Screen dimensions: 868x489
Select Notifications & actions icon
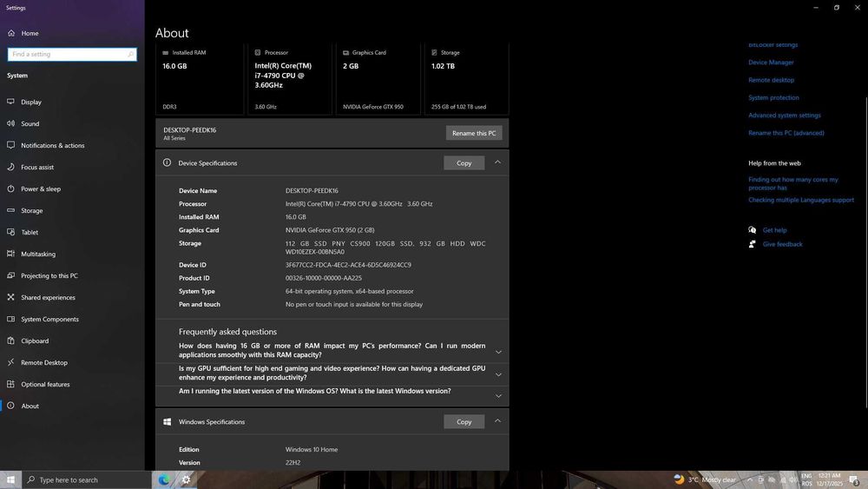(10, 145)
